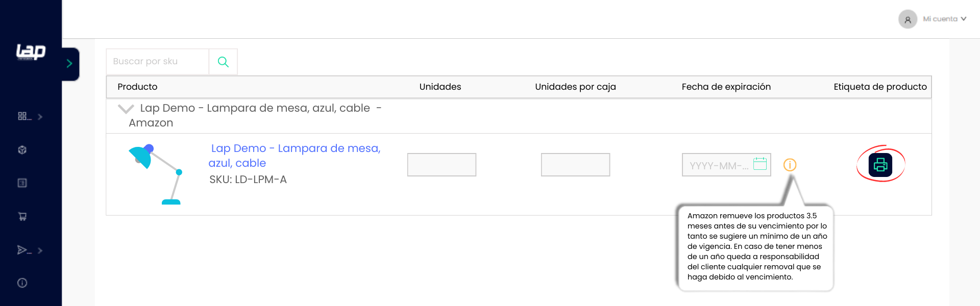Click the Unidades input box
980x306 pixels.
442,165
